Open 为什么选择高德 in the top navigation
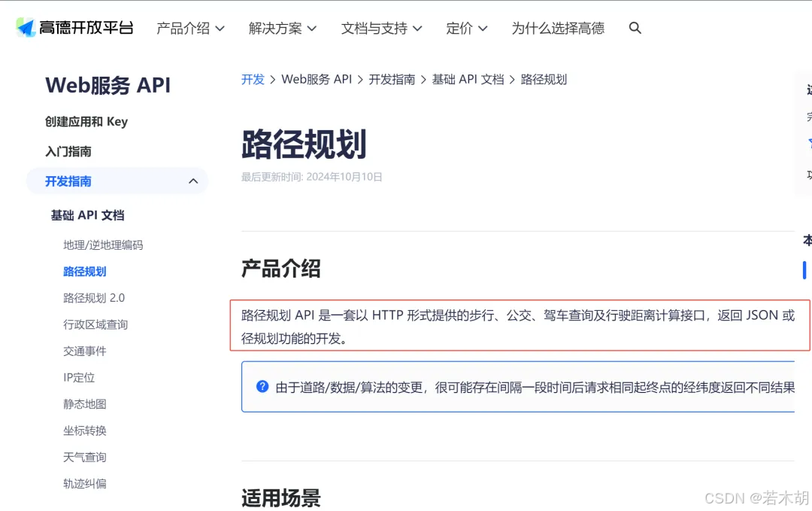Viewport: 812px width, 511px height. (x=558, y=28)
